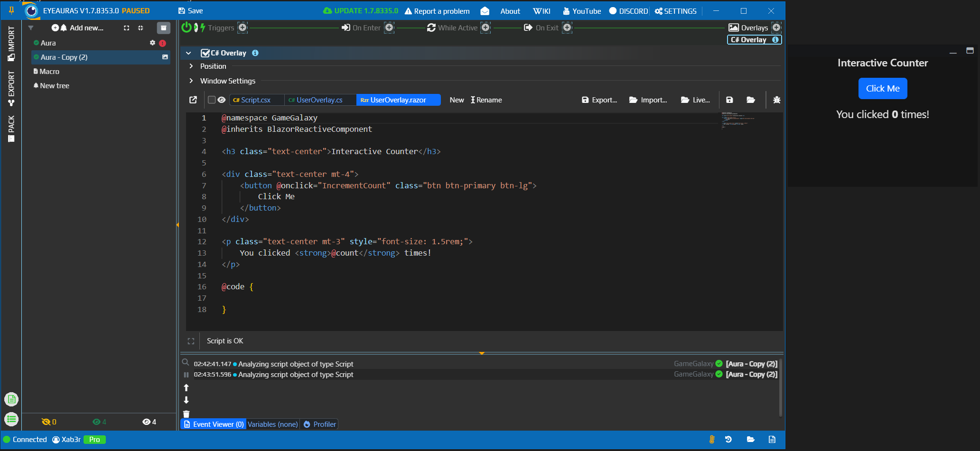Pop out the script editor window icon
This screenshot has height=451, width=980.
pyautogui.click(x=193, y=100)
